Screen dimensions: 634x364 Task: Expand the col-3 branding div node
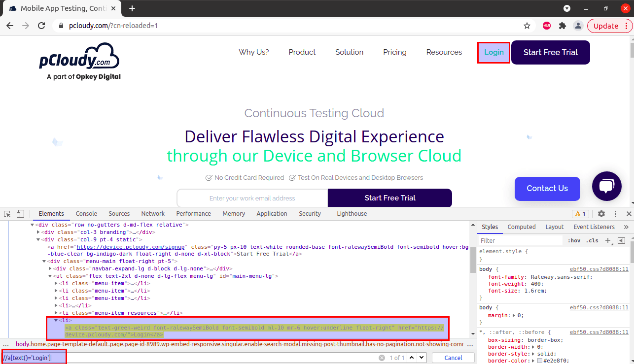(x=38, y=232)
